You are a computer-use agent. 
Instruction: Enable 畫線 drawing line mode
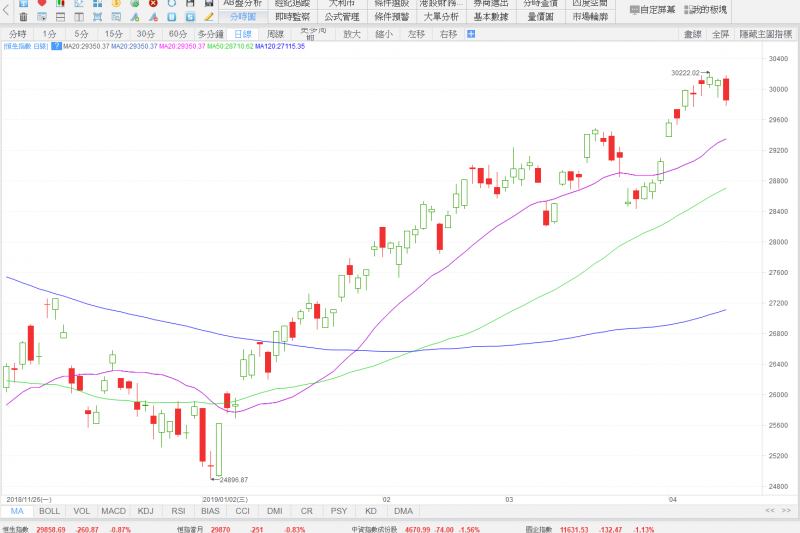pyautogui.click(x=692, y=34)
